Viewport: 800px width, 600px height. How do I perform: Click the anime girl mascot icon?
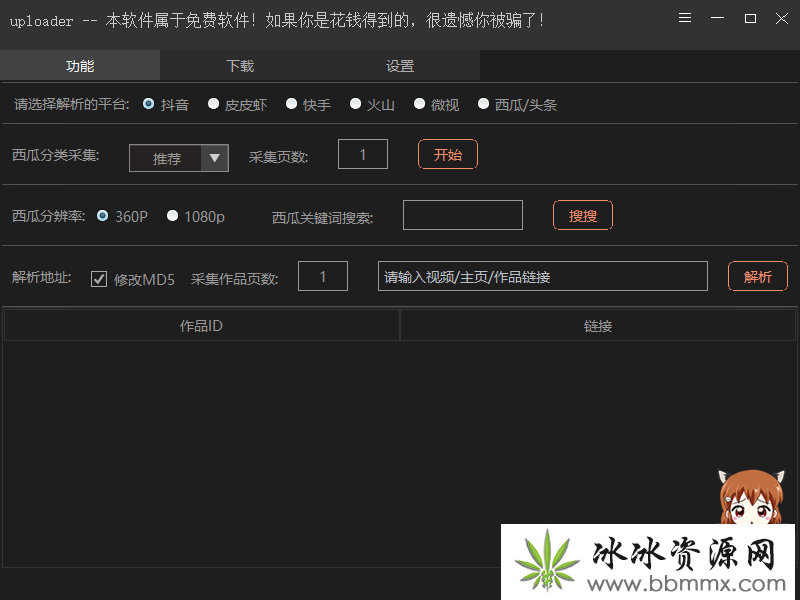click(751, 496)
